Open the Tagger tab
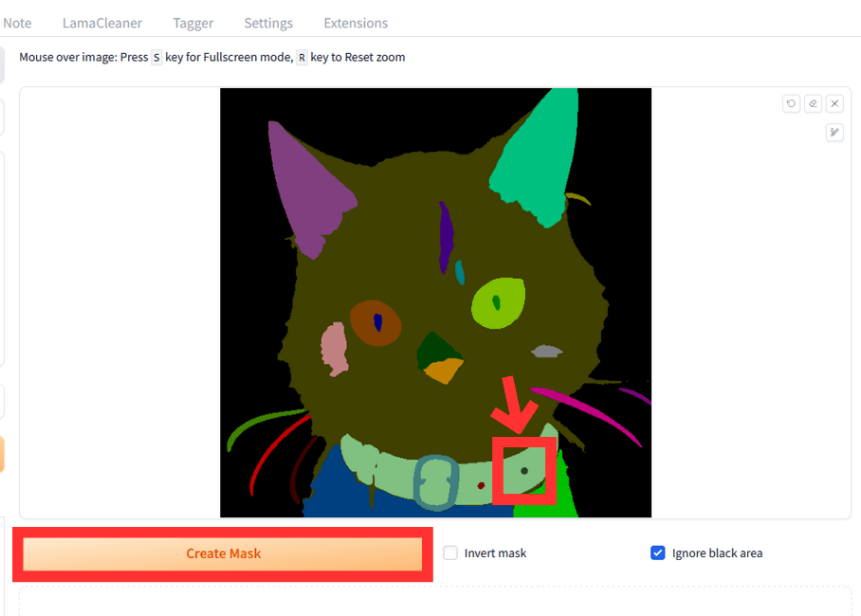861x616 pixels. (193, 23)
